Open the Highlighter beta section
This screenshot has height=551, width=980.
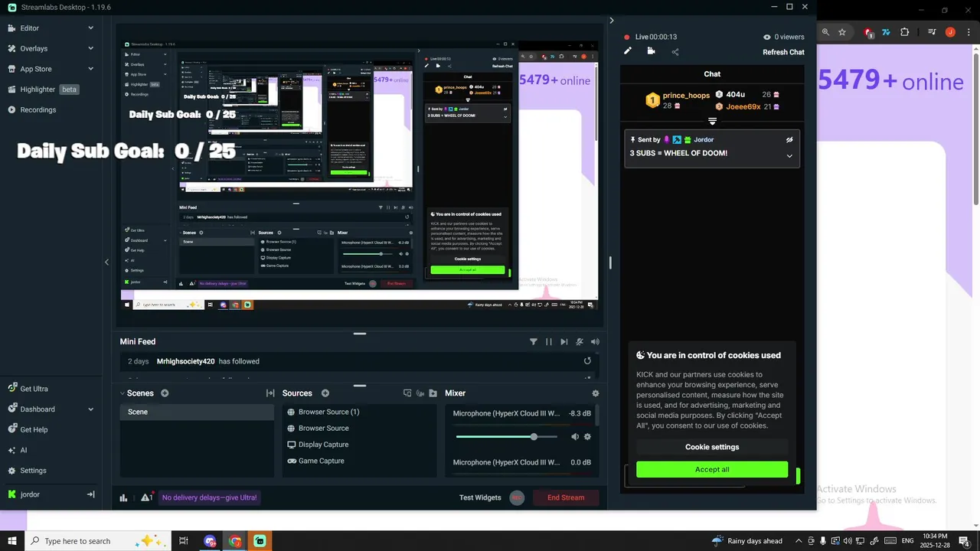pos(51,90)
